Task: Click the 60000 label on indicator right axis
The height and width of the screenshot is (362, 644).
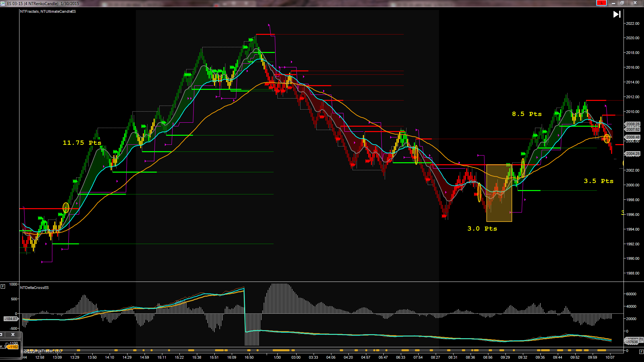Action: (x=631, y=294)
